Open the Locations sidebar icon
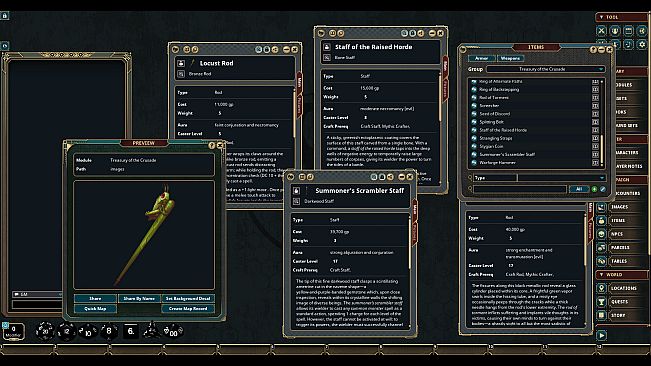This screenshot has height=366, width=651. pyautogui.click(x=601, y=288)
